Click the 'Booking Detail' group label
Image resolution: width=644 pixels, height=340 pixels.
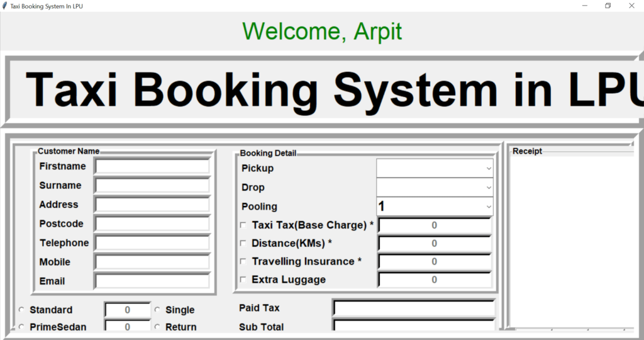click(x=268, y=154)
